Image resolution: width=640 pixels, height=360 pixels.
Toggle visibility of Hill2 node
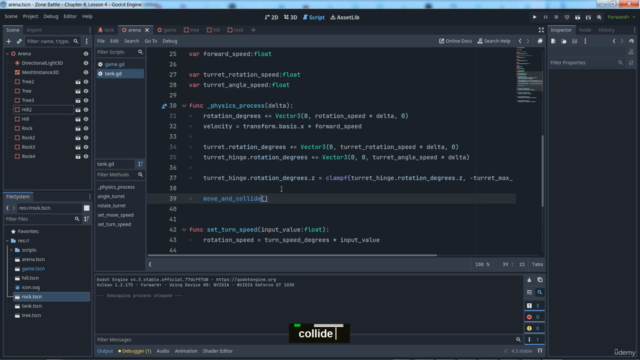[86, 110]
